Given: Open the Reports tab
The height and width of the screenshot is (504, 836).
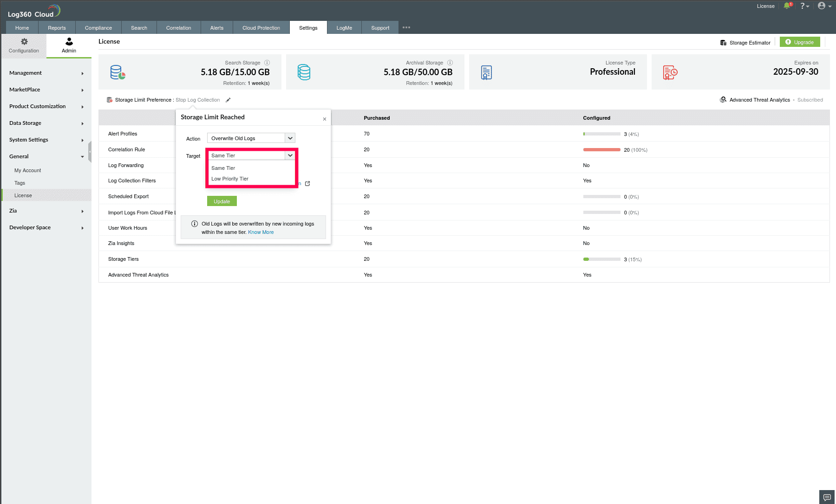Looking at the screenshot, I should click(x=57, y=28).
